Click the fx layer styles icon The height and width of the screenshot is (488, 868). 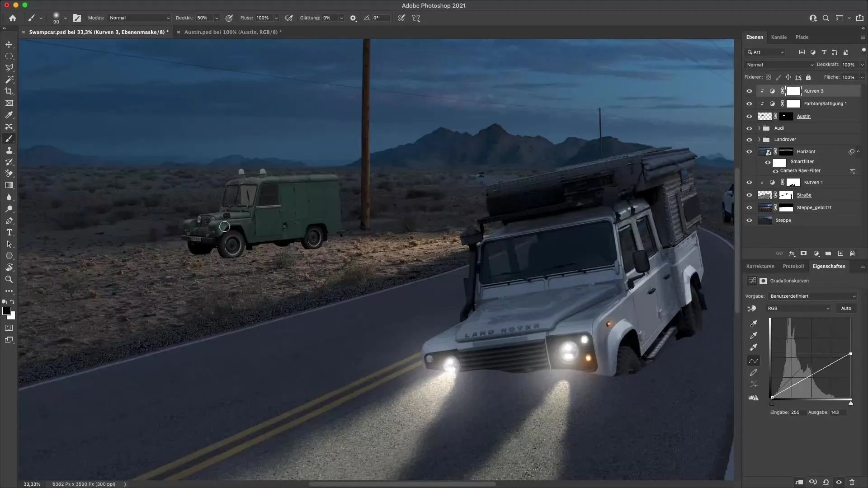point(792,253)
